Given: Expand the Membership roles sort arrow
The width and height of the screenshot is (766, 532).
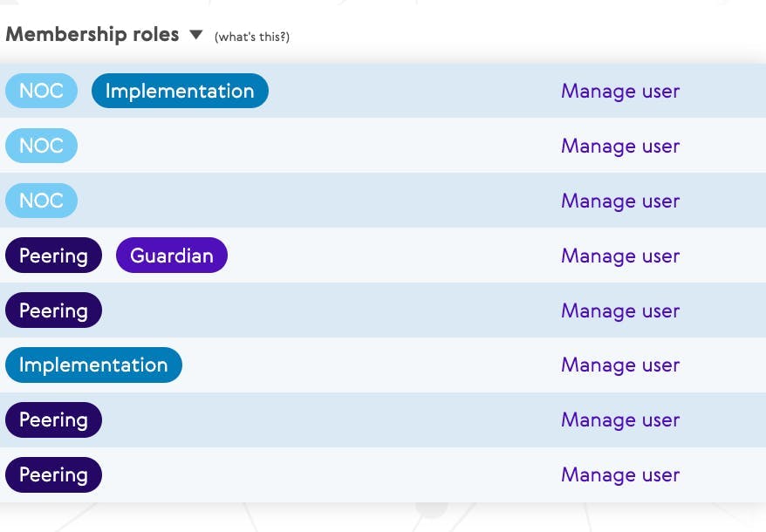Looking at the screenshot, I should click(x=196, y=35).
